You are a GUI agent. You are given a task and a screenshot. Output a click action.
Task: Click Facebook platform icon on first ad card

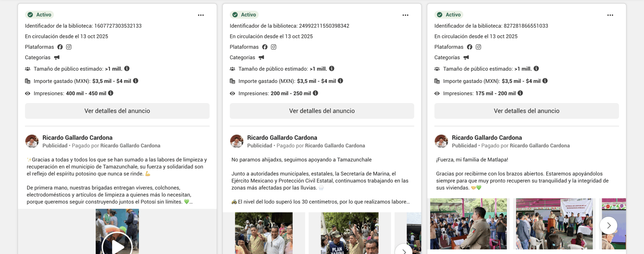pyautogui.click(x=60, y=47)
